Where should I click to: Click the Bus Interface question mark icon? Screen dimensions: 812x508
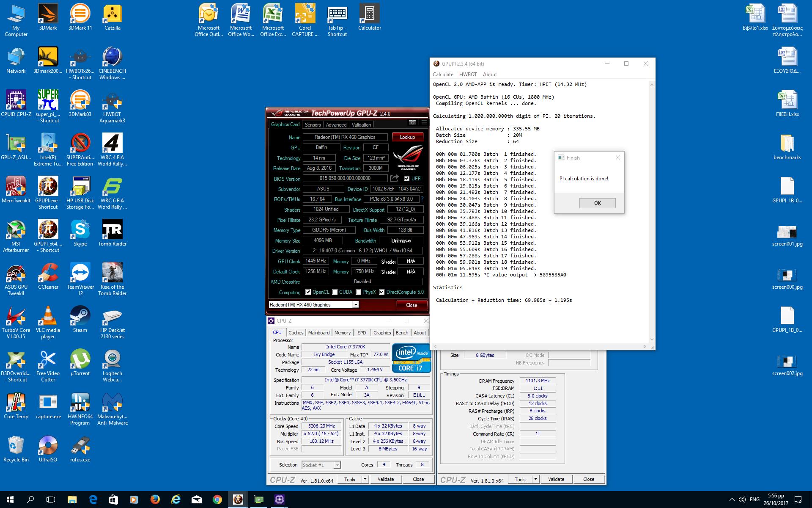coord(422,199)
